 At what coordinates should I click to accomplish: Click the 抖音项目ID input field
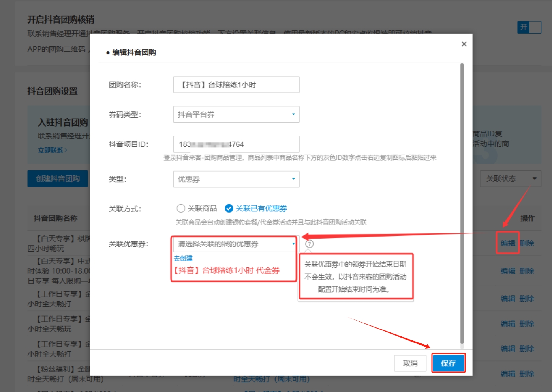point(236,144)
